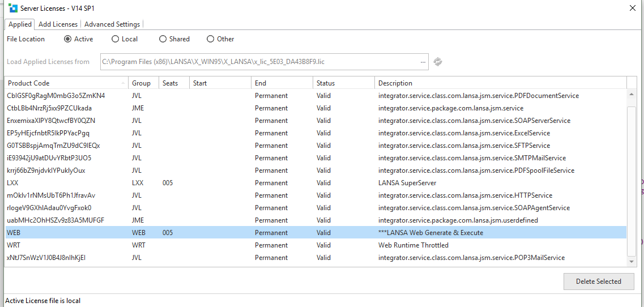Viewport: 644px width, 307px height.
Task: Select the CbIGSF0gRagM0mbG3o5ZmKN4 license row
Action: click(x=315, y=96)
